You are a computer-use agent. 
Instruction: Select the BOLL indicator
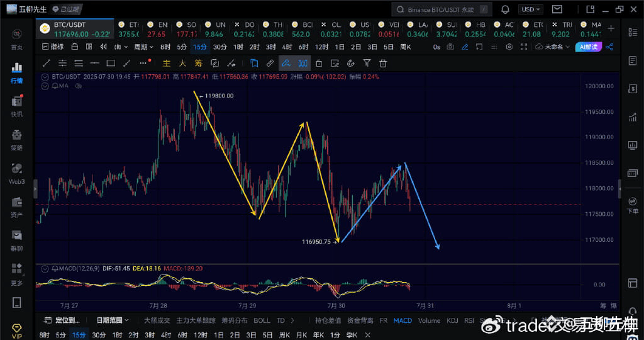(262, 320)
